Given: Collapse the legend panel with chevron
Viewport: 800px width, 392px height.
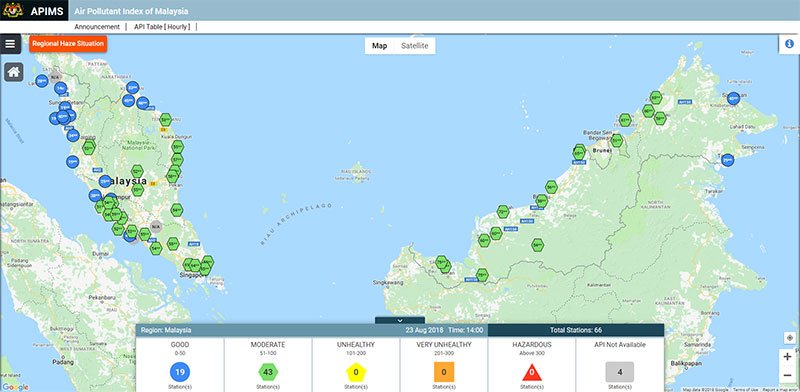Looking at the screenshot, I should click(x=400, y=321).
